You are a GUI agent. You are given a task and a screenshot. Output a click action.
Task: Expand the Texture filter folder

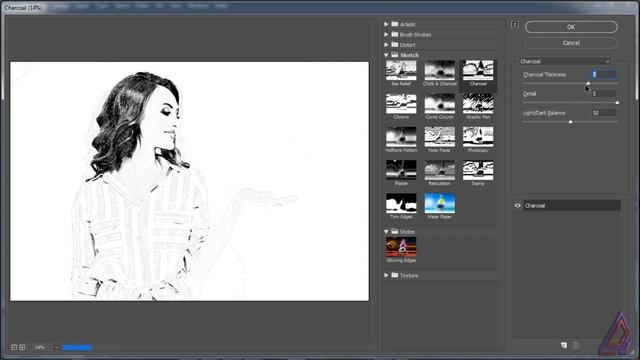click(386, 275)
